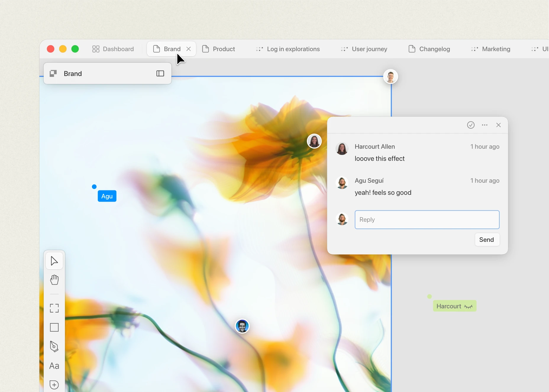Click Agu Seguí's avatar in thread
This screenshot has width=549, height=392.
pyautogui.click(x=342, y=183)
